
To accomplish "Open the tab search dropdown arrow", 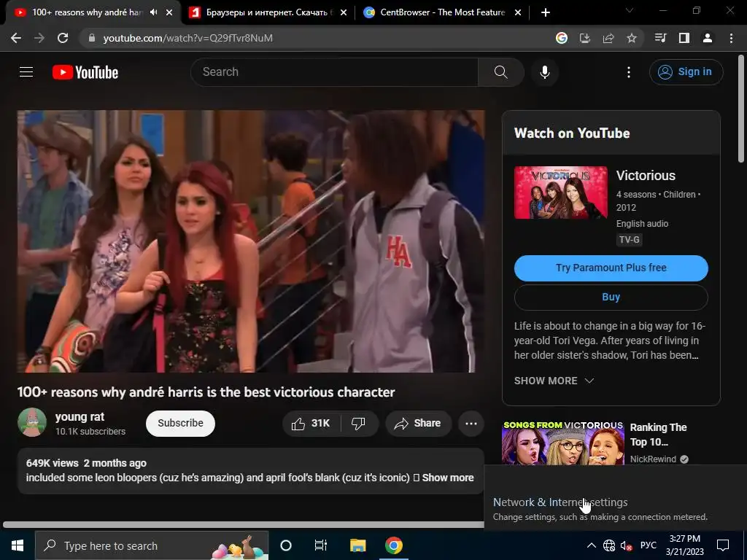I will coord(630,10).
